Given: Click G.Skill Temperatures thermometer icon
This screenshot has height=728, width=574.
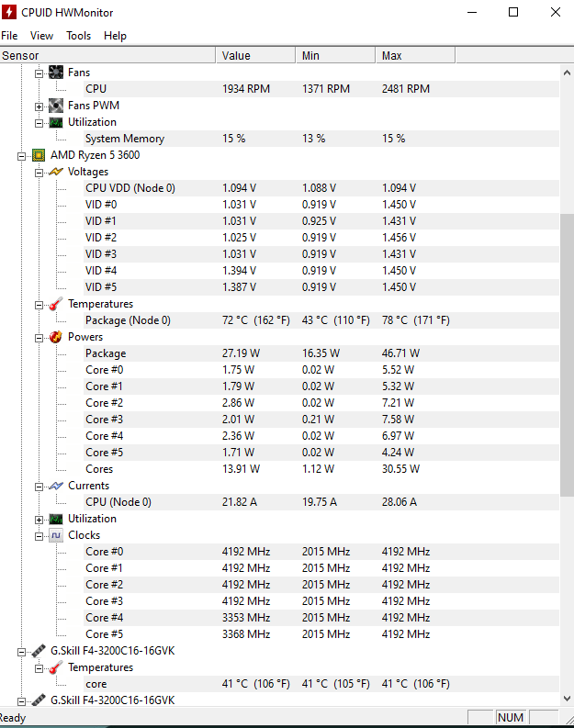Looking at the screenshot, I should pyautogui.click(x=56, y=667).
